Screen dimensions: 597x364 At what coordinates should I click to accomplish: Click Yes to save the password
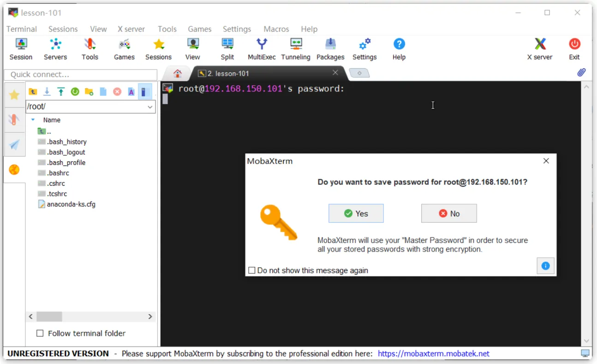(x=356, y=213)
